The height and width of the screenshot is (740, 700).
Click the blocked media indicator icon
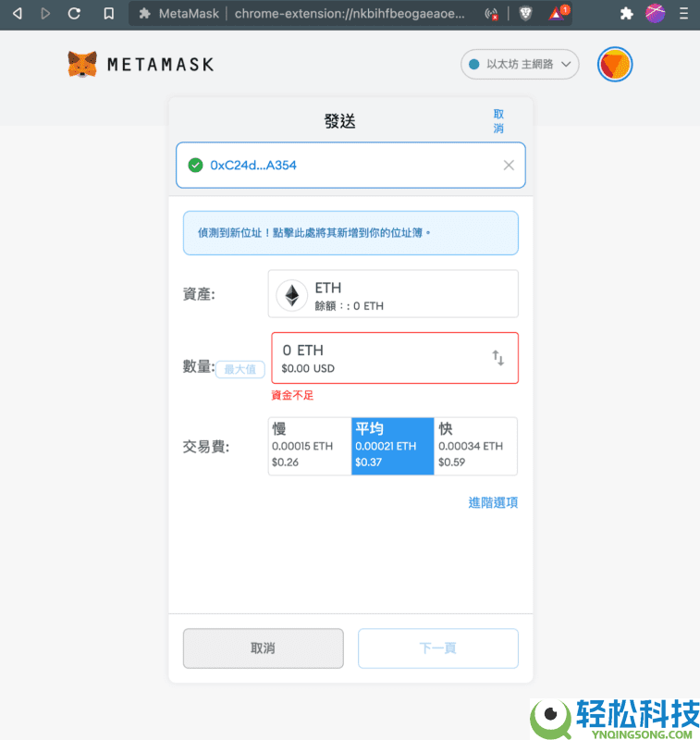coord(492,14)
